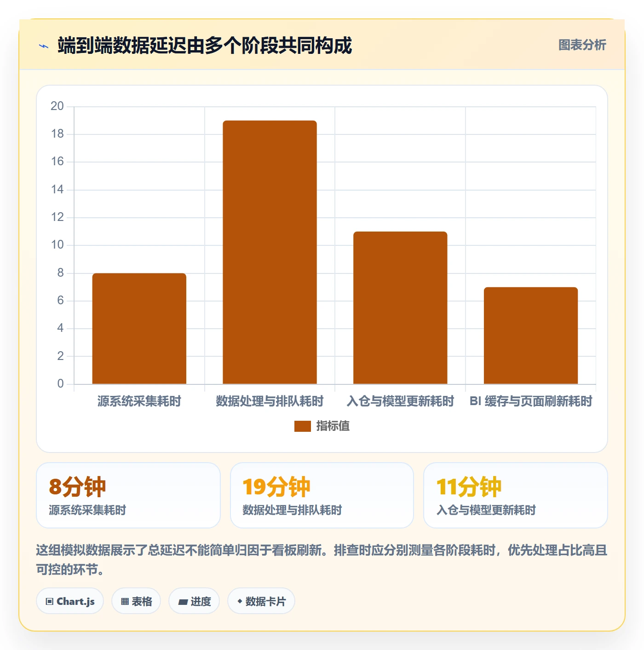Screen dimensions: 644x650
Task: Open the 19分钟 stat card
Action: click(322, 495)
